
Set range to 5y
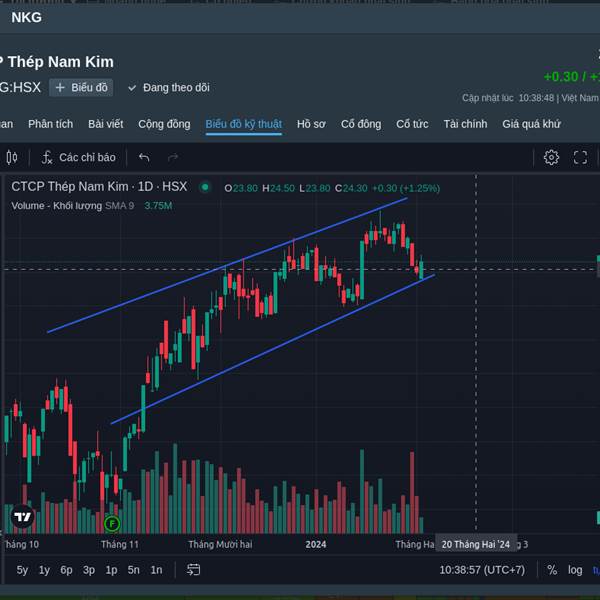click(x=22, y=570)
